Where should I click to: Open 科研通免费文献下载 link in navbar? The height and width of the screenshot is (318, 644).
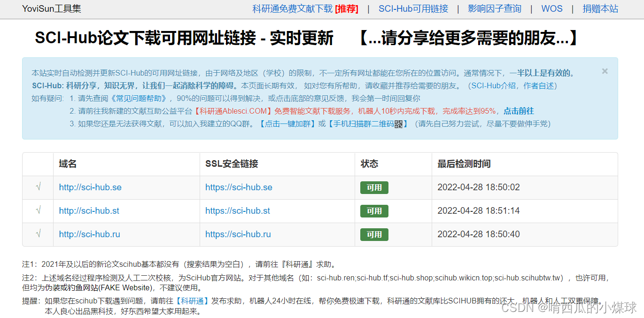[x=293, y=9]
